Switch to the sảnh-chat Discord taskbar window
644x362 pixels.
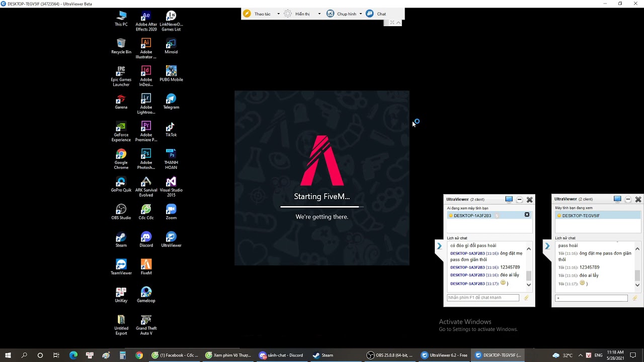tap(281, 355)
